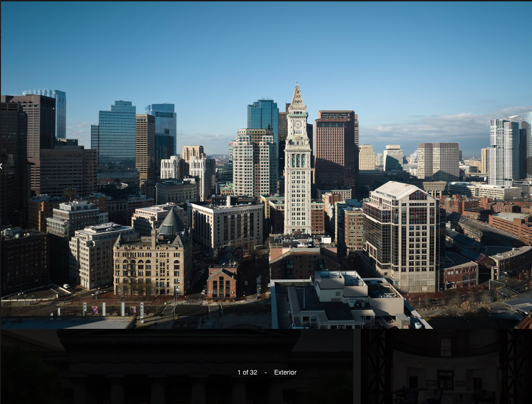Click the Custom House clock tower in photo
The height and width of the screenshot is (404, 532).
click(x=297, y=177)
